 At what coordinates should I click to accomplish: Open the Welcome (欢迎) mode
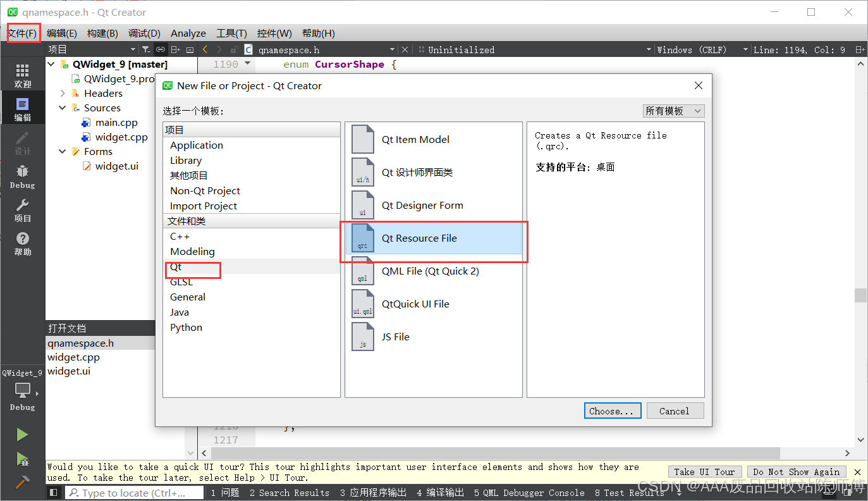[22, 76]
